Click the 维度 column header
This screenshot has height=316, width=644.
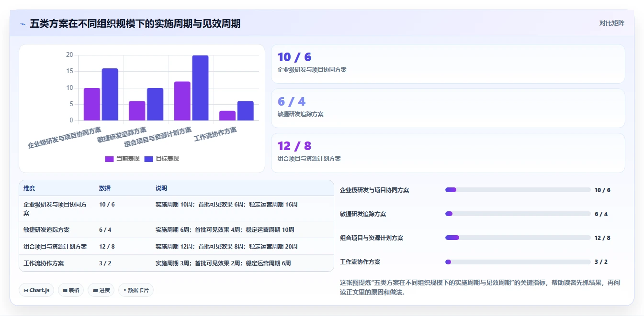[x=29, y=188]
